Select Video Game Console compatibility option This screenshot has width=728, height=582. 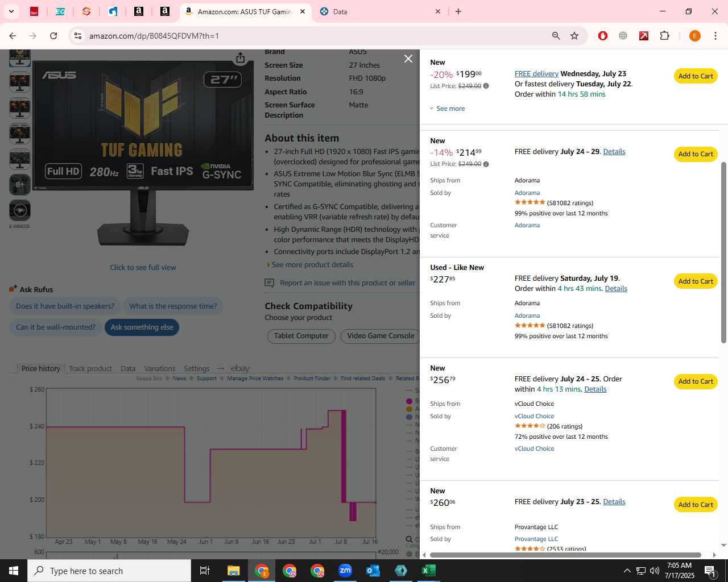(x=380, y=336)
